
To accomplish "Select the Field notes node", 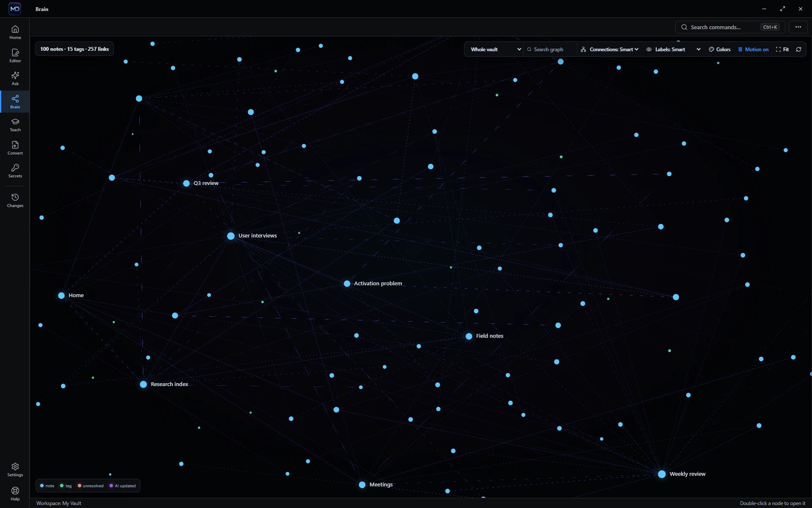I will coord(469,336).
